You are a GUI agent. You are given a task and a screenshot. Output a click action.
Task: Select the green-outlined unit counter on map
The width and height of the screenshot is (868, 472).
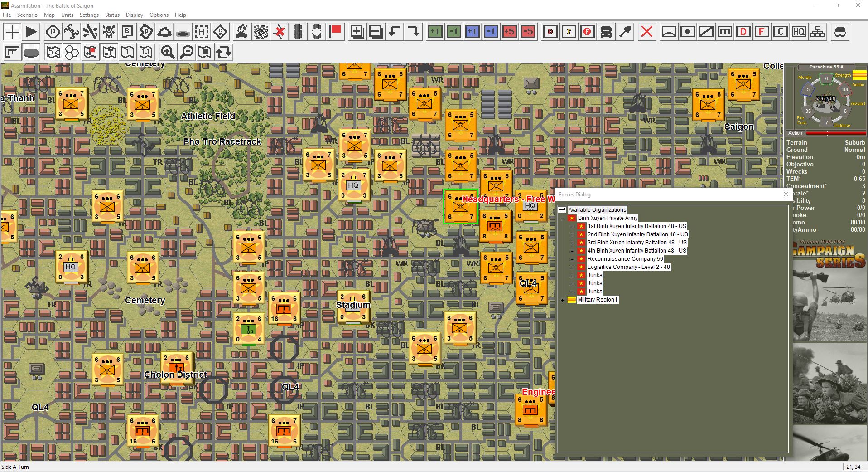(x=460, y=206)
